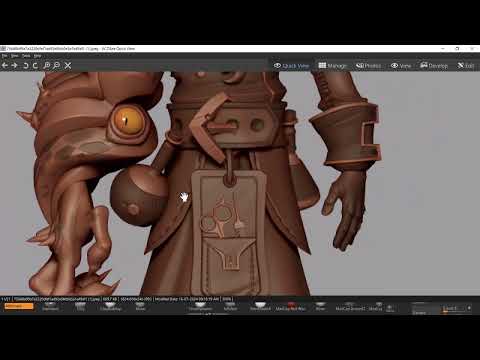Click the 100% zoom value in status bar
This screenshot has height=360, width=480.
tap(227, 299)
